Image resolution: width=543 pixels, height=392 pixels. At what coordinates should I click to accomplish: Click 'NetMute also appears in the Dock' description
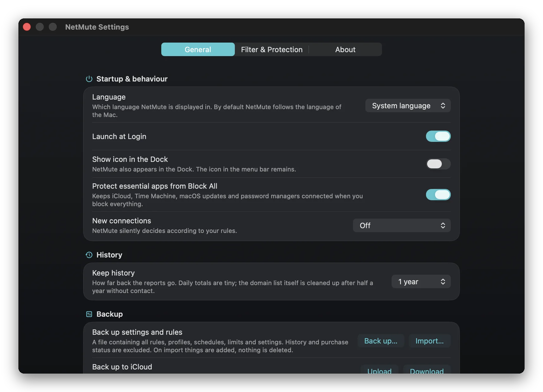(x=194, y=169)
